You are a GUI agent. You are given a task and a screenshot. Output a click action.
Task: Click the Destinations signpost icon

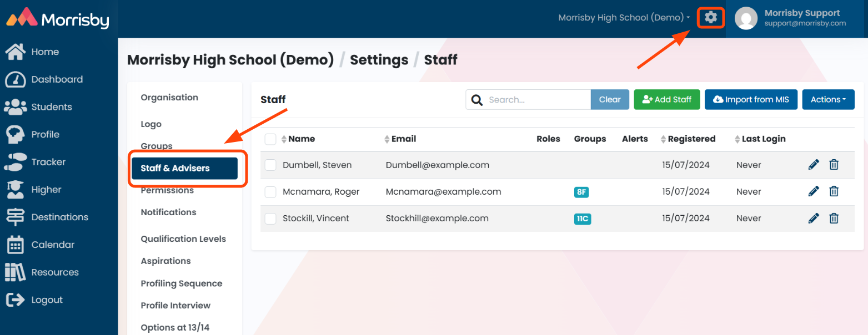click(x=15, y=217)
